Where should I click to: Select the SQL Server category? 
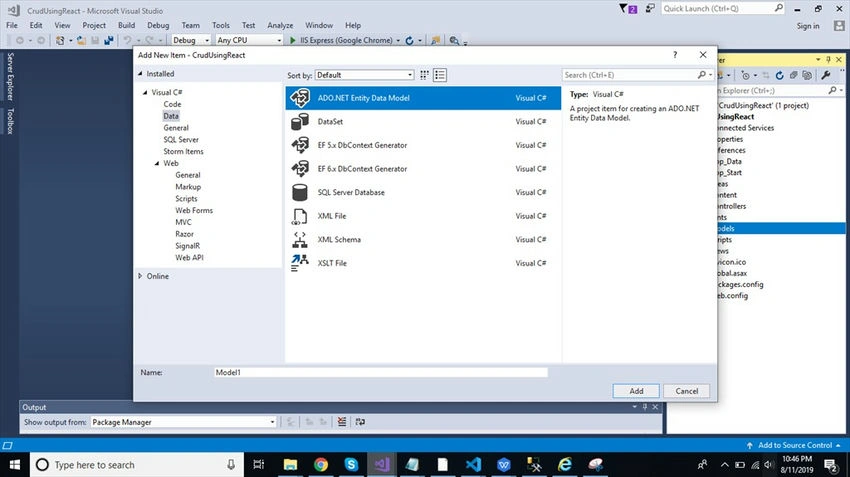click(x=181, y=139)
